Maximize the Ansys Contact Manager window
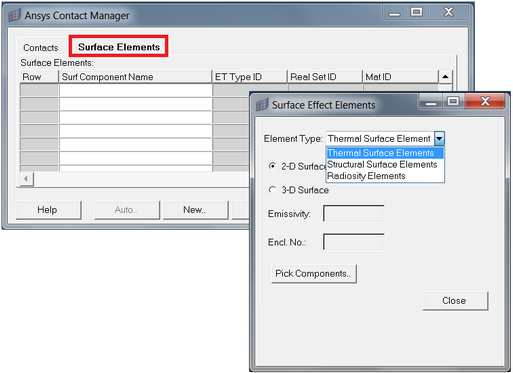This screenshot has height=373, width=513. 417,13
